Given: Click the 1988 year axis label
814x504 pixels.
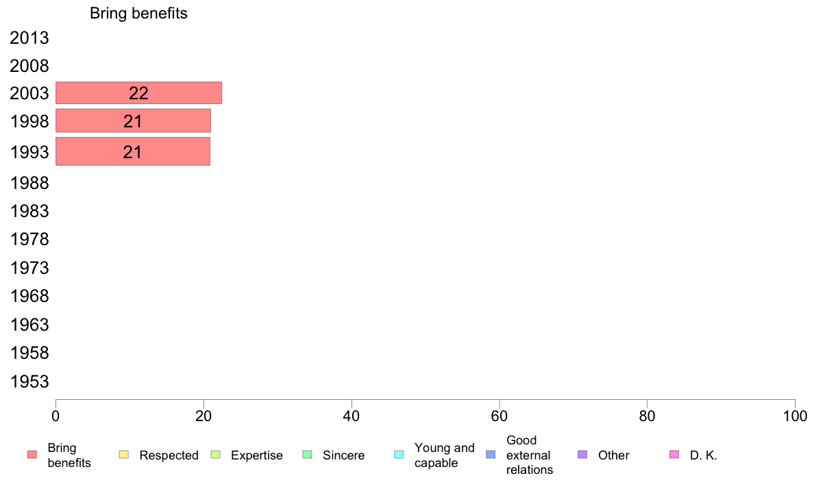Looking at the screenshot, I should [x=29, y=184].
